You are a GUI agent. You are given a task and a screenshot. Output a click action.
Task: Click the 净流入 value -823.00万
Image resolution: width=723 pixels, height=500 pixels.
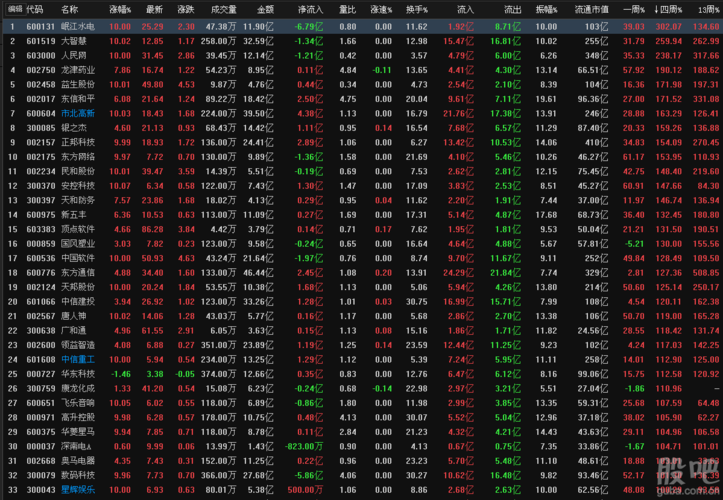tap(304, 446)
